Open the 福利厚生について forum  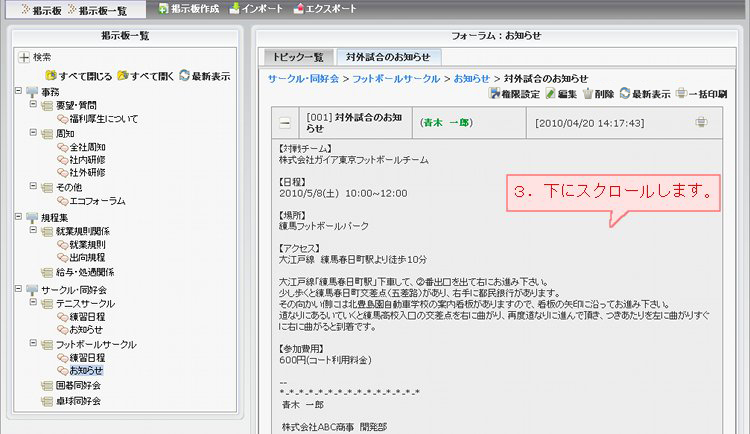[x=103, y=119]
